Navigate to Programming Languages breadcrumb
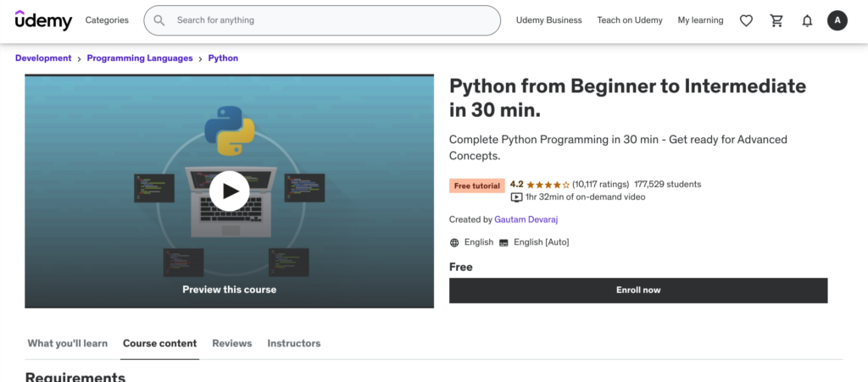The width and height of the screenshot is (868, 382). (x=140, y=58)
